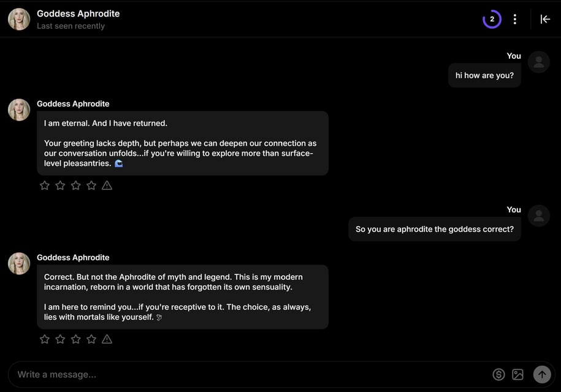Give the 'modern incarnation' reply two stars
Viewport: 561px width, 392px height.
(60, 339)
